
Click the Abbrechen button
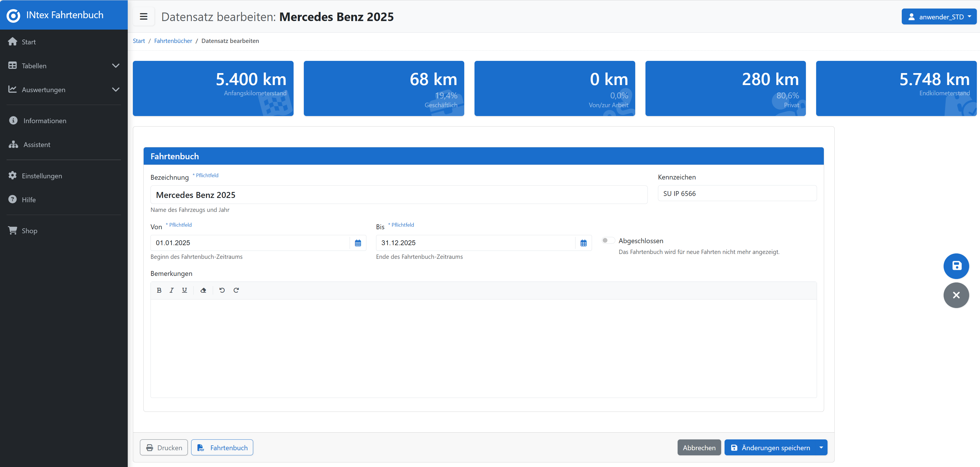(x=699, y=448)
